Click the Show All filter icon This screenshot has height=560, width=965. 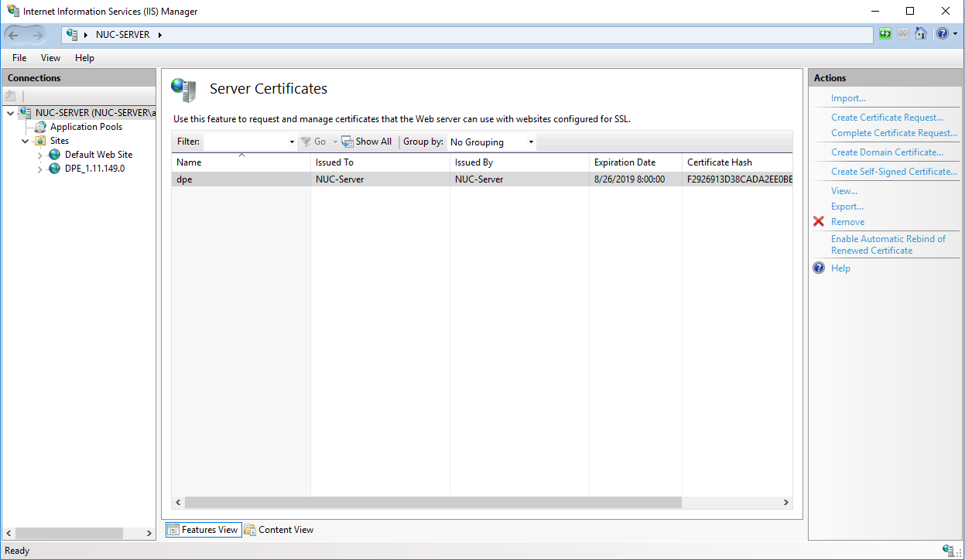pyautogui.click(x=347, y=142)
